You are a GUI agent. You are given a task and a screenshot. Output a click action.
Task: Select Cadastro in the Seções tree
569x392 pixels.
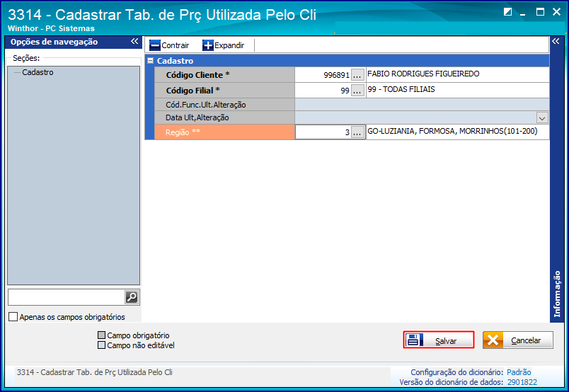click(38, 72)
